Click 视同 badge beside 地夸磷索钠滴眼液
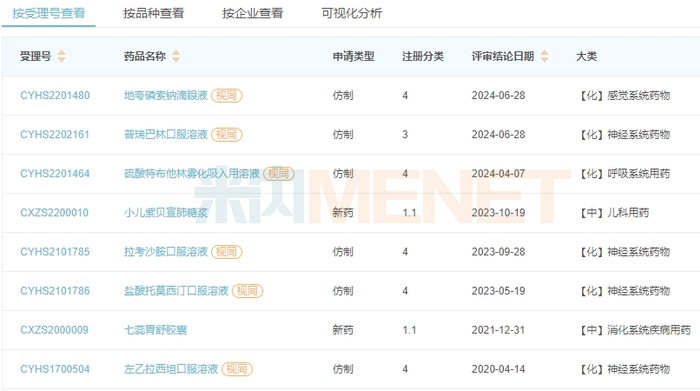700x391 pixels. coord(227,96)
